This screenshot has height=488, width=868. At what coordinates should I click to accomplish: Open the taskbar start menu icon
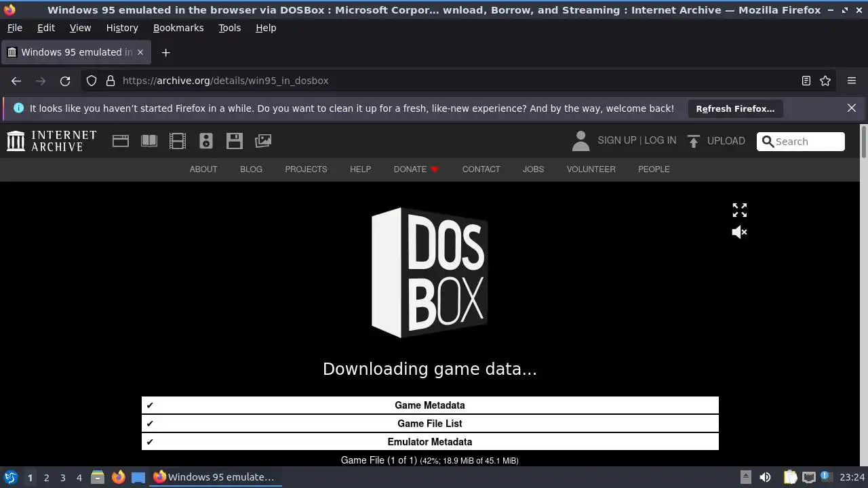pos(10,477)
